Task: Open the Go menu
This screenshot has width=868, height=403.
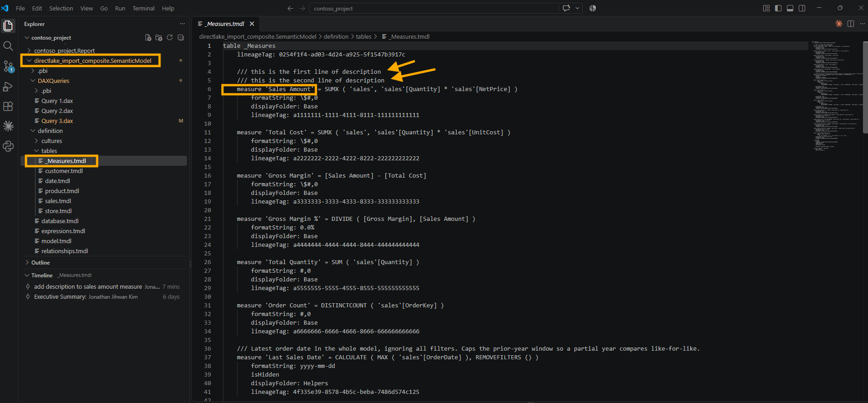Action: pyautogui.click(x=104, y=8)
